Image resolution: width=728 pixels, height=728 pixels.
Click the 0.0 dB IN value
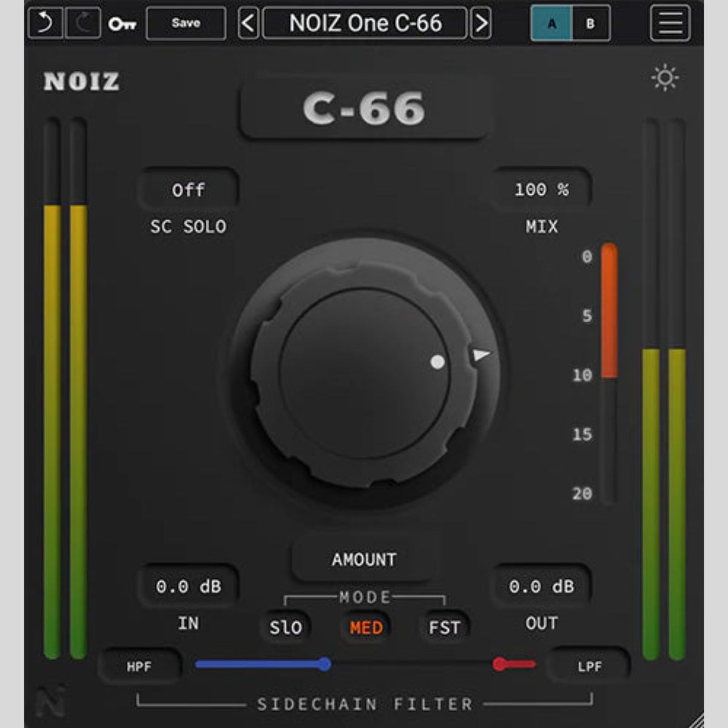[188, 587]
